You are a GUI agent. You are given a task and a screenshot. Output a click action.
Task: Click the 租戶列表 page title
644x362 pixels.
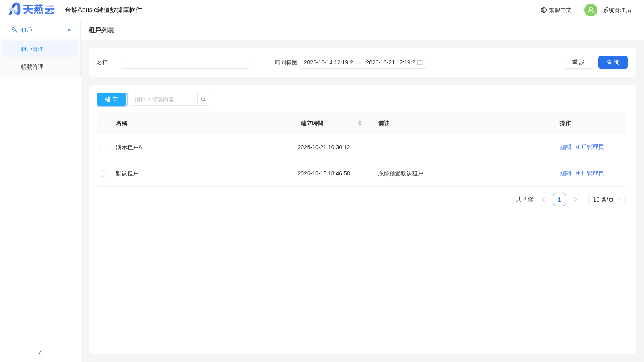pos(101,30)
